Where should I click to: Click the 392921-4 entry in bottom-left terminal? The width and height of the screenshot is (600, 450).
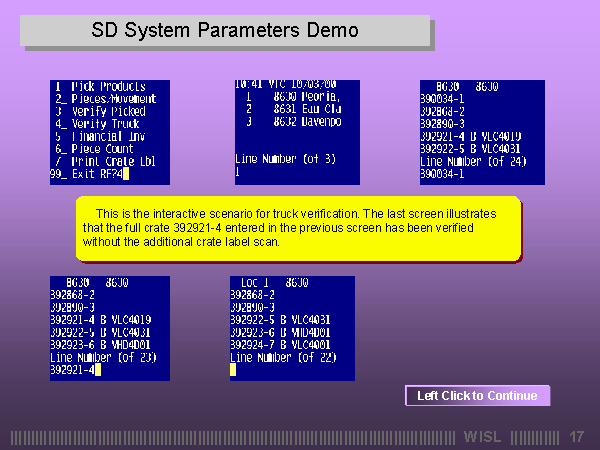[72, 370]
